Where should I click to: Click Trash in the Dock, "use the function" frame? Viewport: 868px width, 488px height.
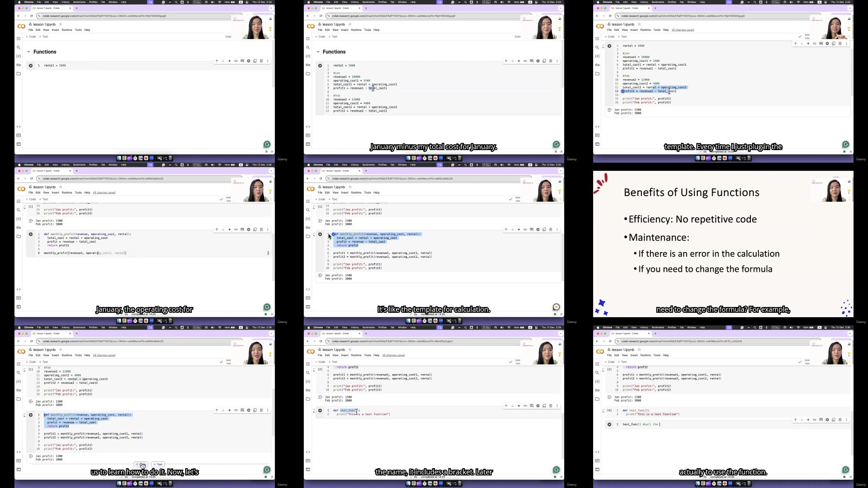click(x=749, y=483)
